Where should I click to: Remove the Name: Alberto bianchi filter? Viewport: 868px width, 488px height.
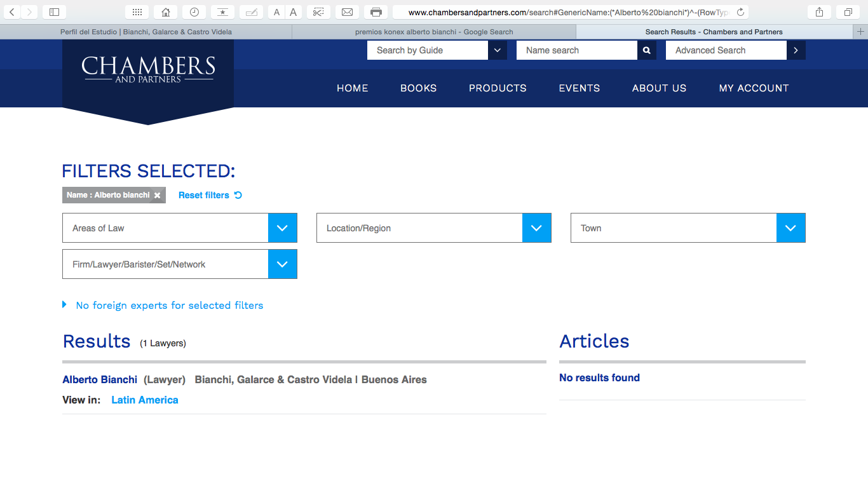(x=158, y=195)
